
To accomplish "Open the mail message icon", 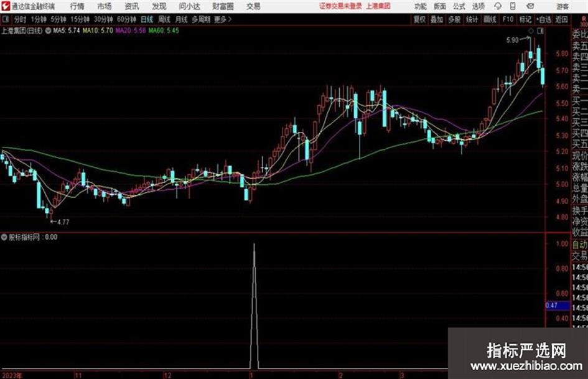I will click(530, 6).
